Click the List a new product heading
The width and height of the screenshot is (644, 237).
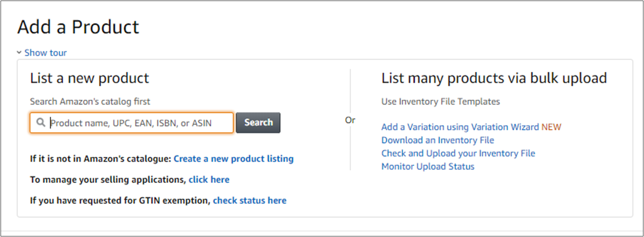pyautogui.click(x=89, y=78)
